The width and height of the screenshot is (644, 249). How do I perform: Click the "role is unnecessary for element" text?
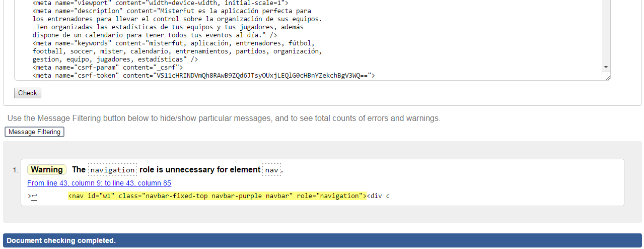click(200, 170)
